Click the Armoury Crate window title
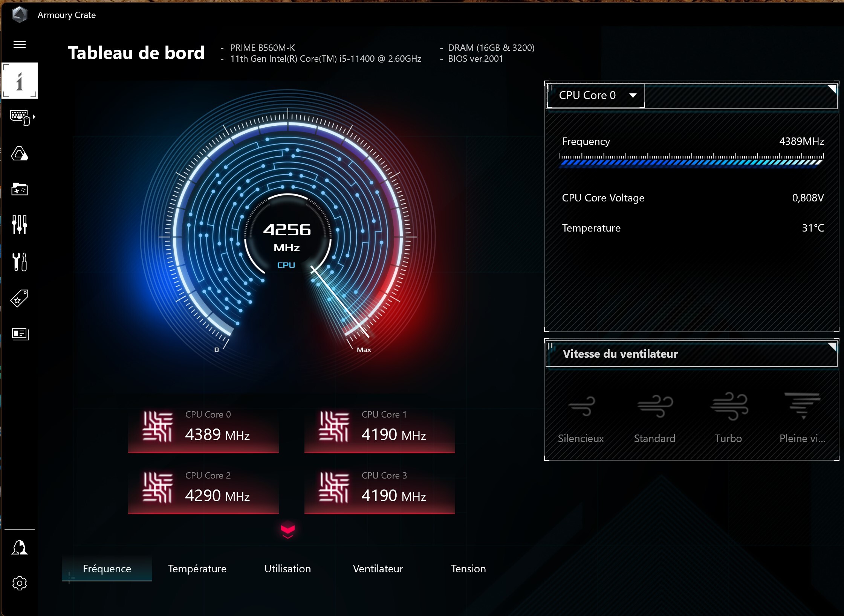Screen dimensions: 844x616 tap(67, 15)
